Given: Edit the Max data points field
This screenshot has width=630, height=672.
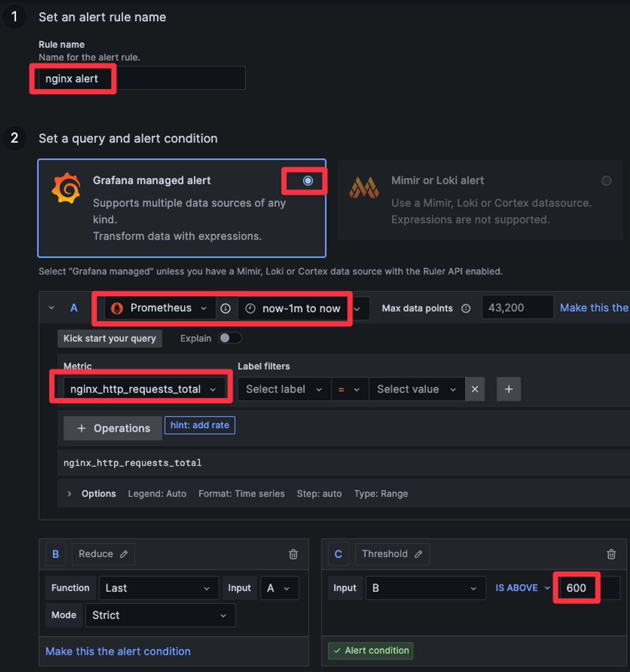Looking at the screenshot, I should [518, 308].
